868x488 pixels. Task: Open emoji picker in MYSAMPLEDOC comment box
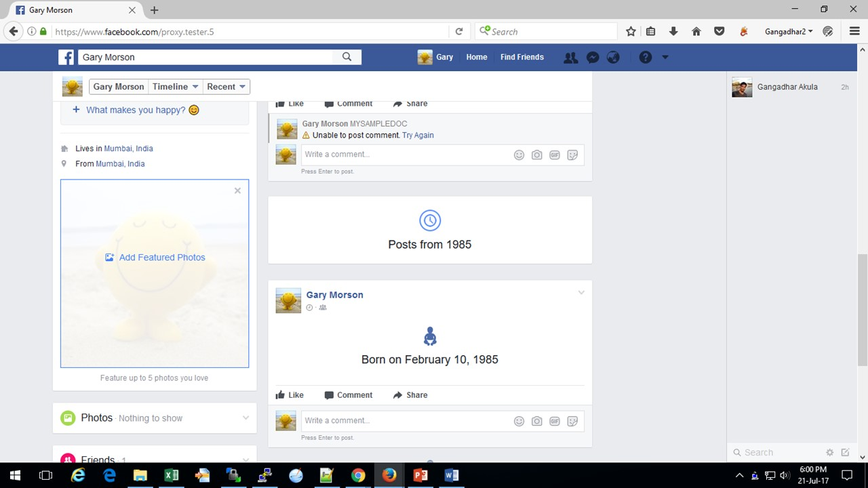[x=519, y=155]
